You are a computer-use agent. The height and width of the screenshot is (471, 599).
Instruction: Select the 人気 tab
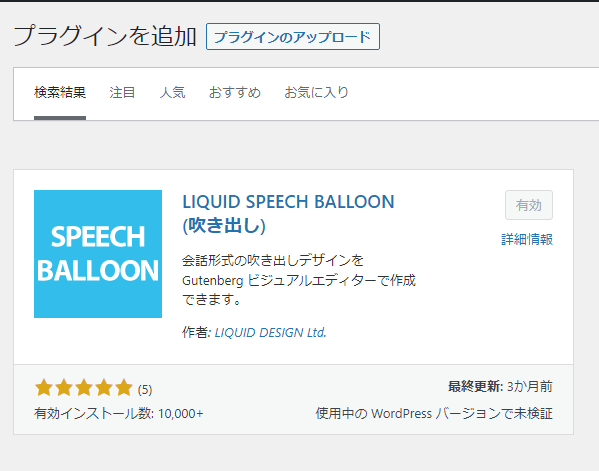(x=172, y=92)
